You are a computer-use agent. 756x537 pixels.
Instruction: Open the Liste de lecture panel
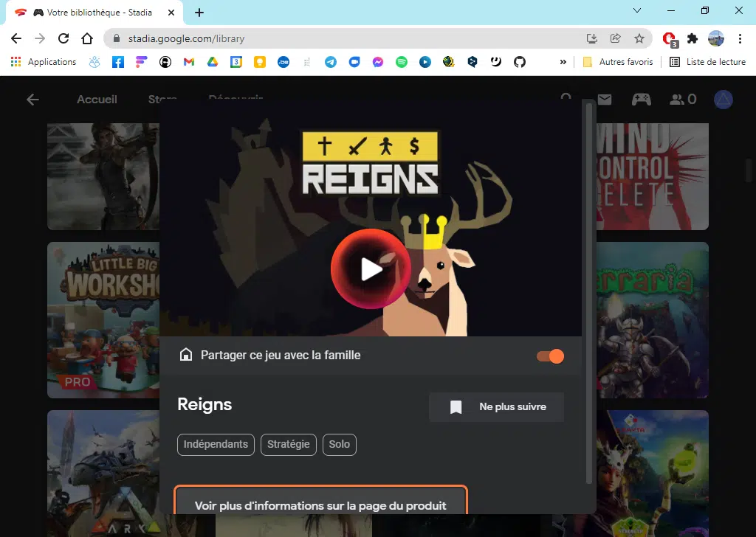(708, 62)
